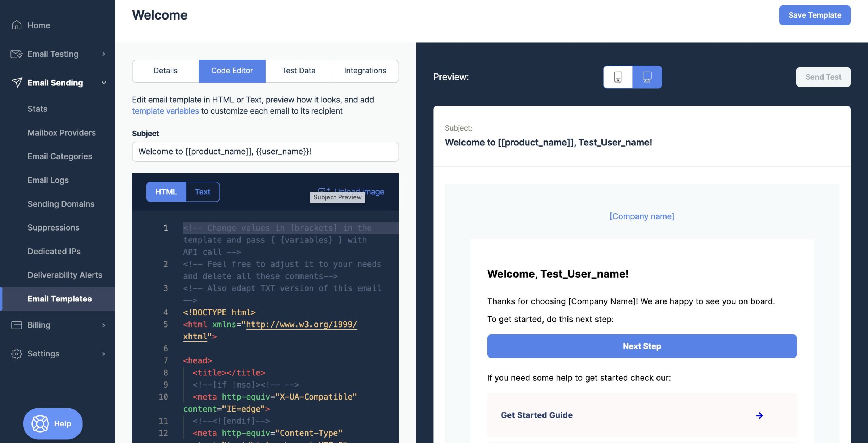Viewport: 868px width, 443px height.
Task: Click the Email Testing sidebar icon
Action: tap(15, 54)
